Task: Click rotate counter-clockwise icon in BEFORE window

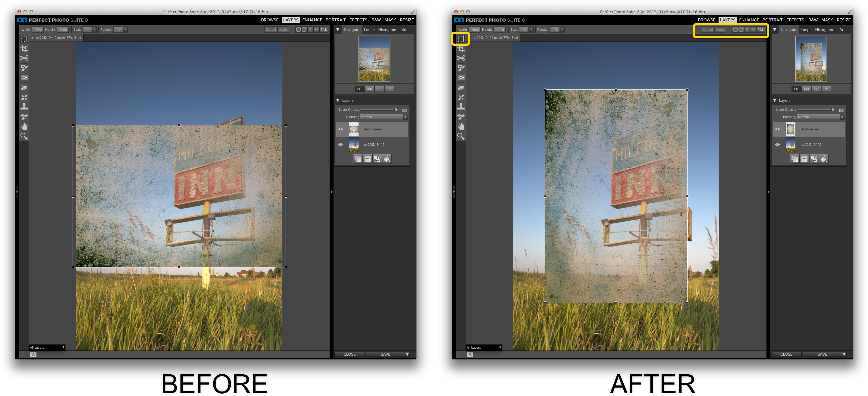Action: point(298,30)
